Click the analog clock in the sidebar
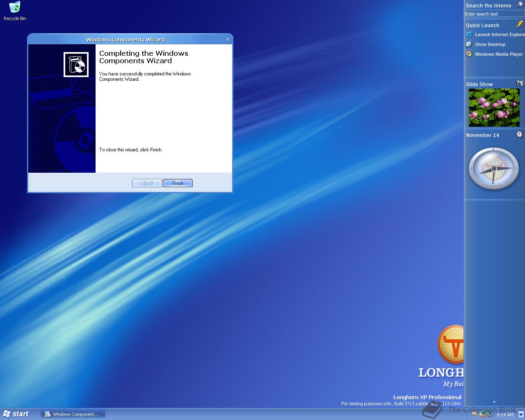The image size is (525, 420). click(x=494, y=169)
